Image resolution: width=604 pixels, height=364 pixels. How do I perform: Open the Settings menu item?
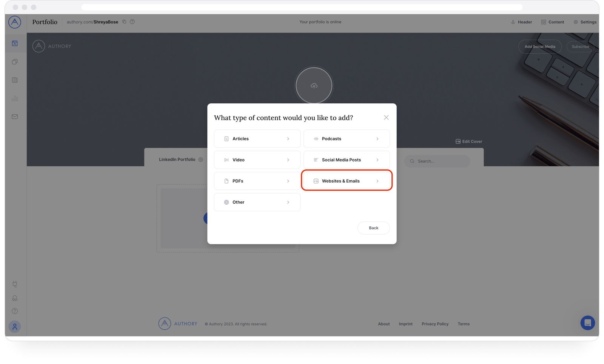pyautogui.click(x=585, y=22)
